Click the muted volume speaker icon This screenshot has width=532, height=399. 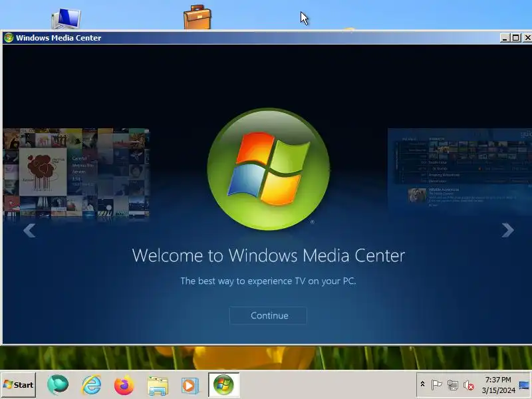point(469,385)
